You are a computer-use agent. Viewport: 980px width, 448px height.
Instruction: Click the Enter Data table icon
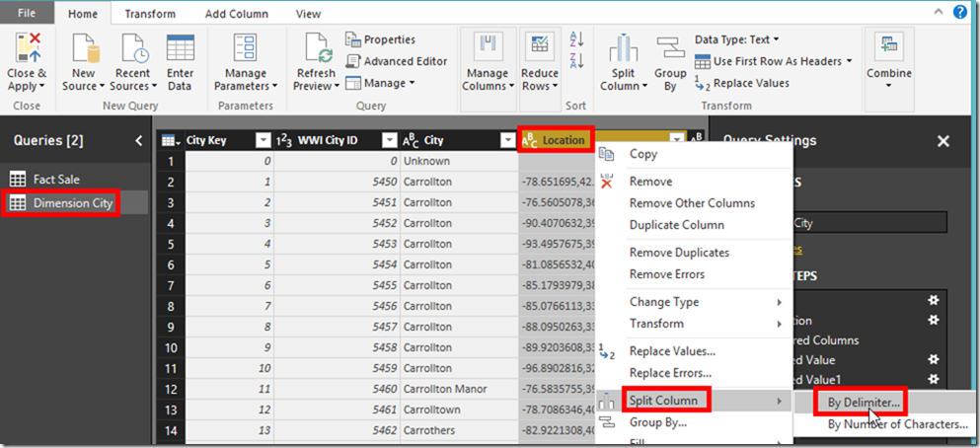pyautogui.click(x=180, y=47)
